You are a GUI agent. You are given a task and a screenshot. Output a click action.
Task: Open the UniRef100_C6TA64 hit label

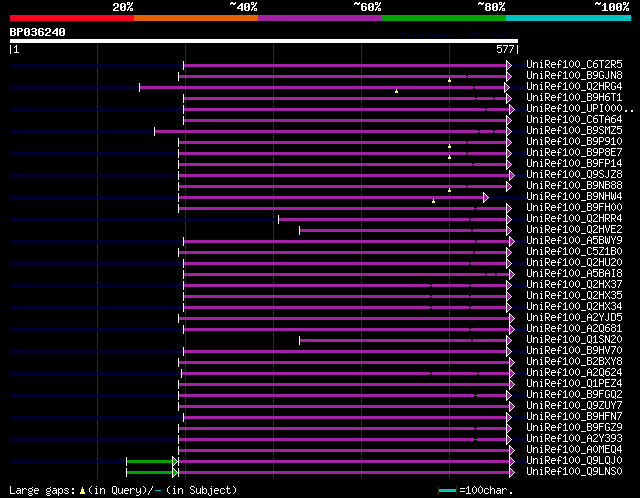coord(574,120)
